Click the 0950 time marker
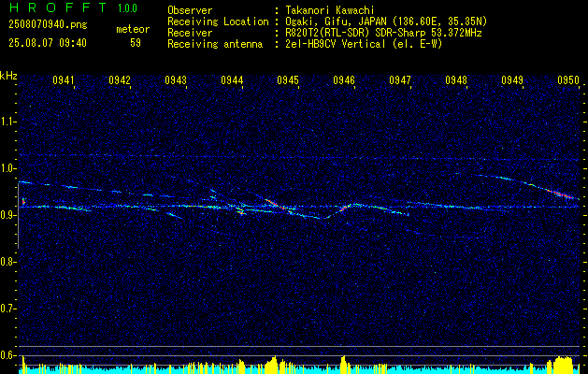Viewport: 588px width, 374px height. pos(568,79)
